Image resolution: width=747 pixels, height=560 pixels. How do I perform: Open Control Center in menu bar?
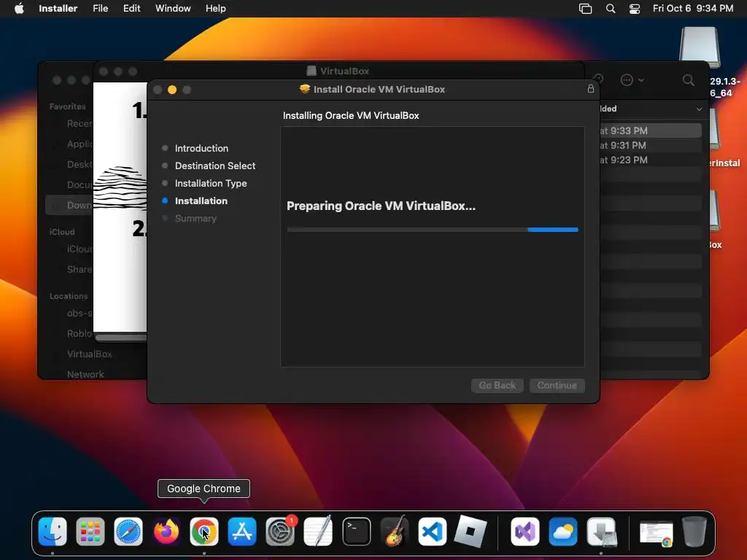click(x=635, y=9)
